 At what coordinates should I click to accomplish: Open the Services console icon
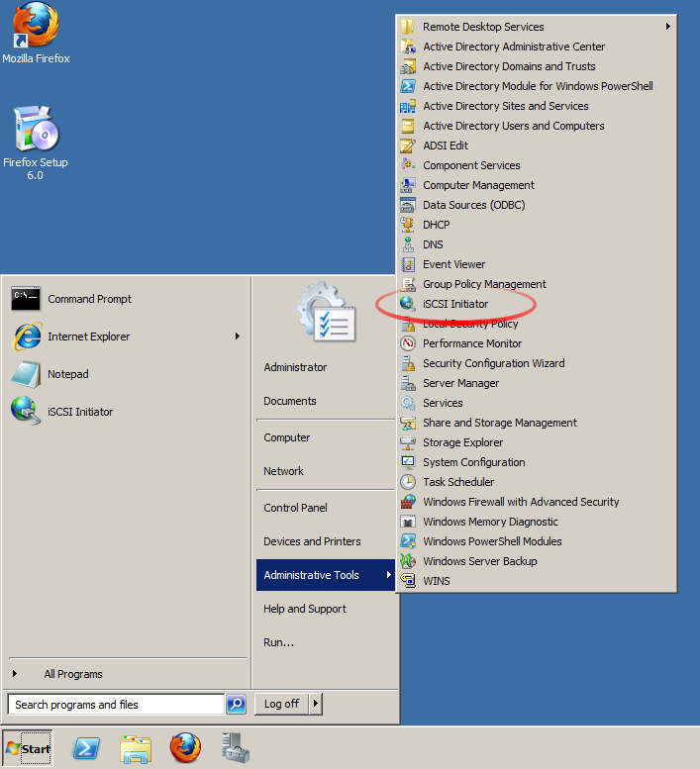pos(408,403)
